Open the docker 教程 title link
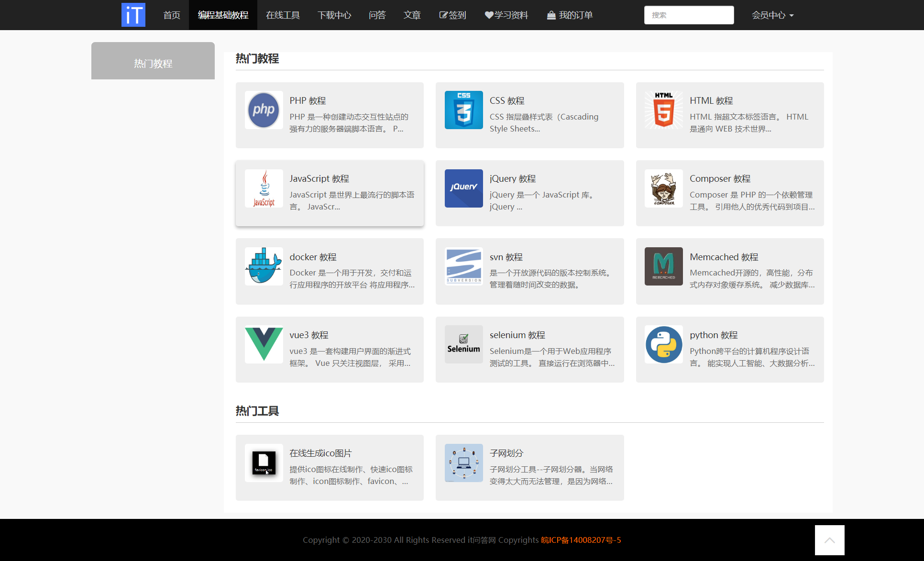Screen dimensions: 924x561 [313, 257]
